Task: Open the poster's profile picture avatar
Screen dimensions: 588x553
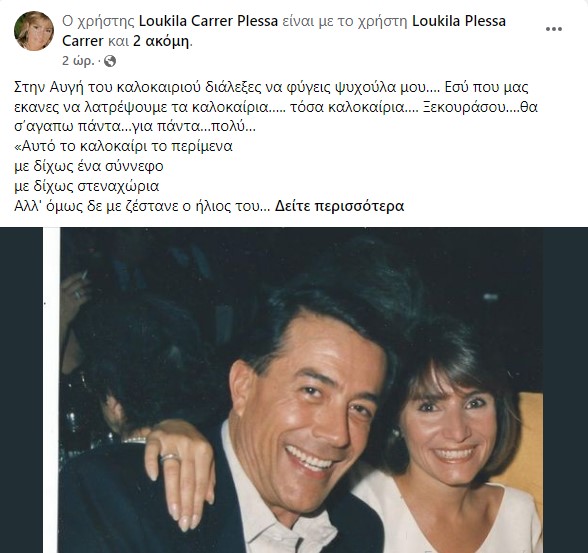Action: click(x=34, y=31)
